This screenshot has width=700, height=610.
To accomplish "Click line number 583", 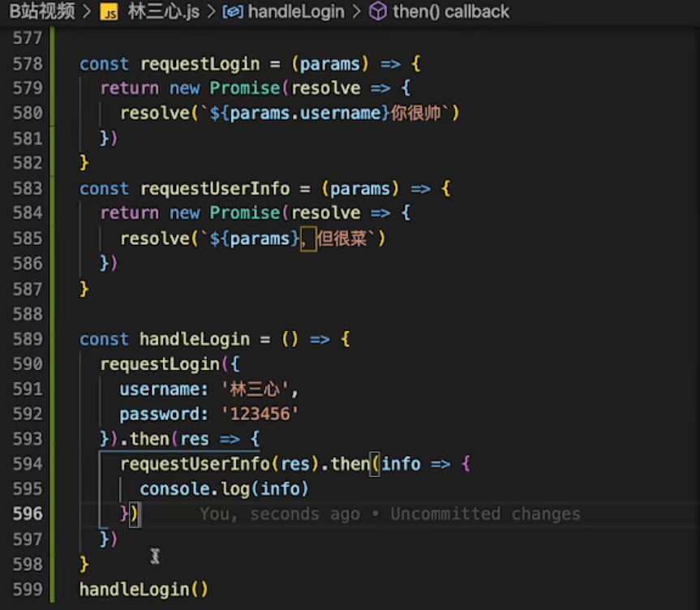I will click(x=28, y=188).
